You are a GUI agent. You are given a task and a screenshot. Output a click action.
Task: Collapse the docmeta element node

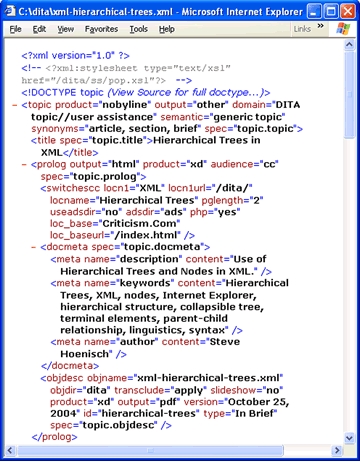coord(33,247)
